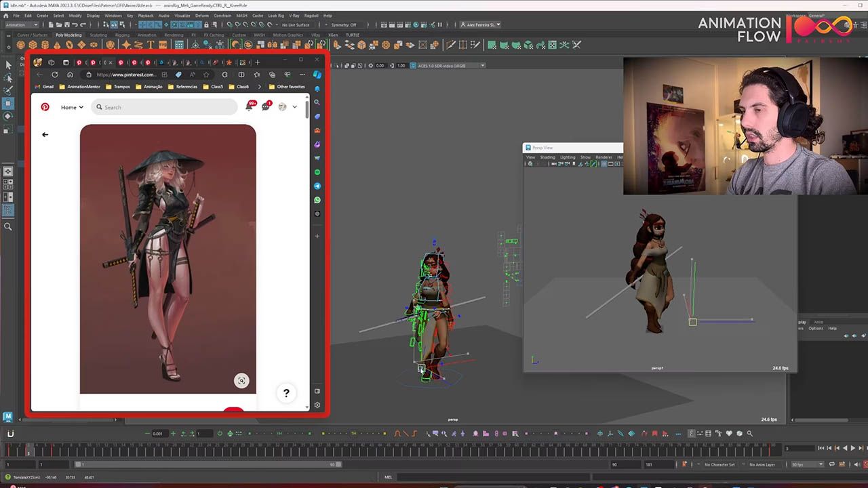Expand the Pinterest Home dropdown
The width and height of the screenshot is (868, 488).
[x=72, y=107]
